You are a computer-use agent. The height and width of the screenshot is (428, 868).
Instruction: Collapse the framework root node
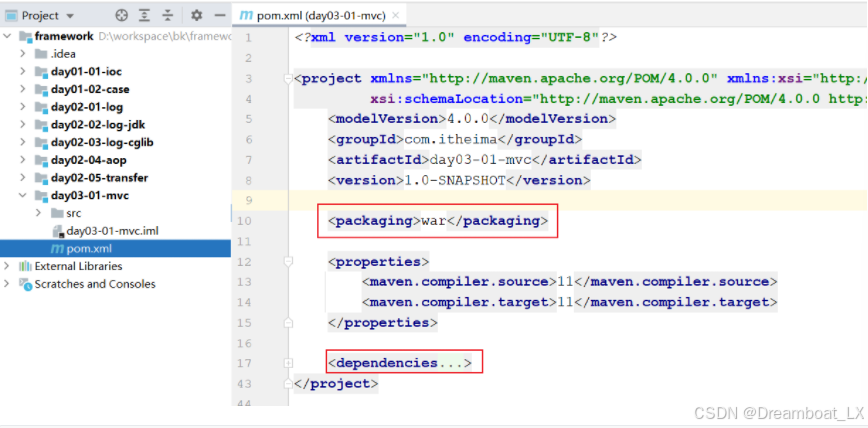(x=7, y=36)
